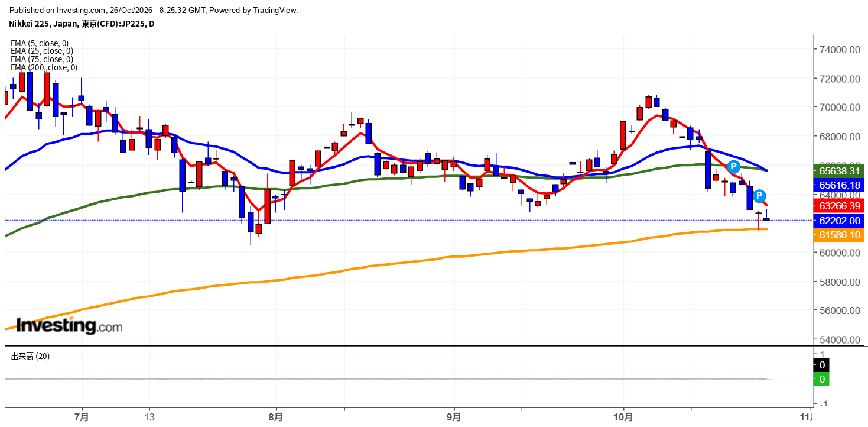Click the 10月 date axis label
Image resolution: width=868 pixels, height=427 pixels.
coord(623,417)
